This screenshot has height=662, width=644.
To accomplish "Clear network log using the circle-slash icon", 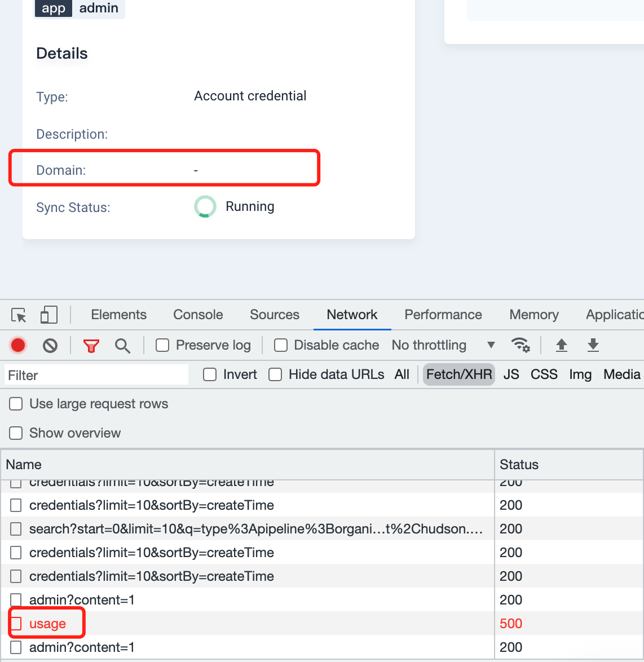I will pos(50,345).
